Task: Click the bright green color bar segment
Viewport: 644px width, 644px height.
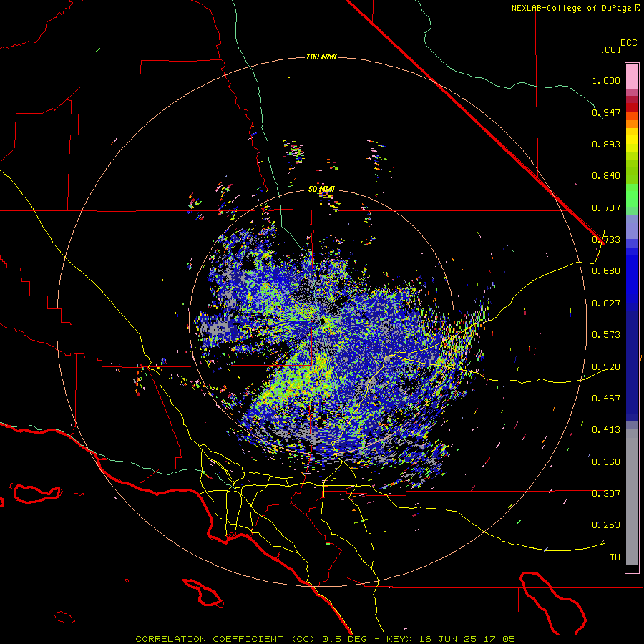Action: [x=632, y=195]
